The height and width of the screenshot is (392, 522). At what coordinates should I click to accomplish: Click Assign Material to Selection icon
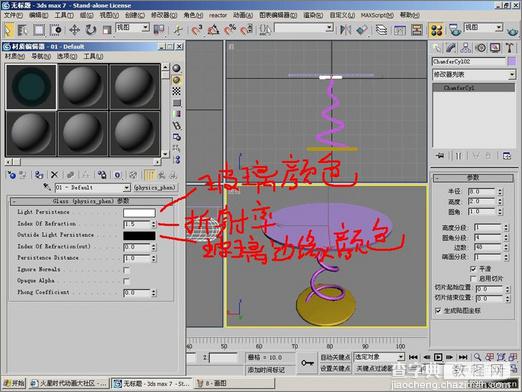tap(39, 175)
